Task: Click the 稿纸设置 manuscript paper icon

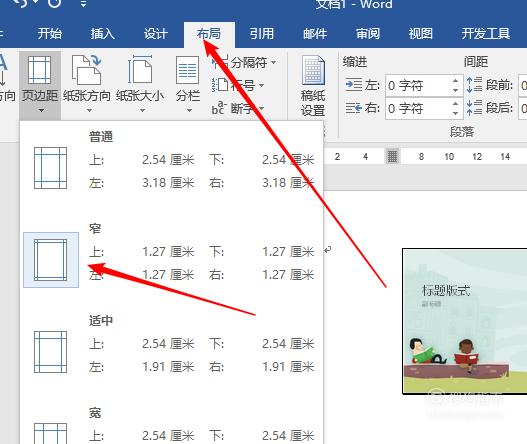Action: coord(313,70)
